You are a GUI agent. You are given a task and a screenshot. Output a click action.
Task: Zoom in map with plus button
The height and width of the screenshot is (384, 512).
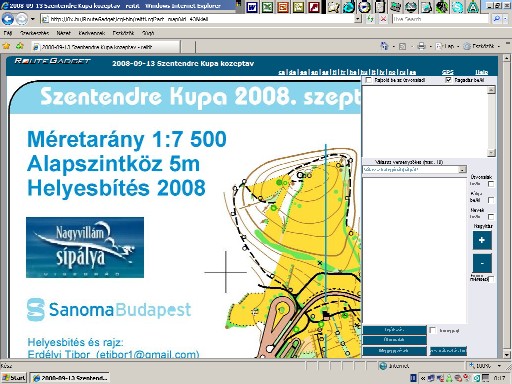click(482, 240)
